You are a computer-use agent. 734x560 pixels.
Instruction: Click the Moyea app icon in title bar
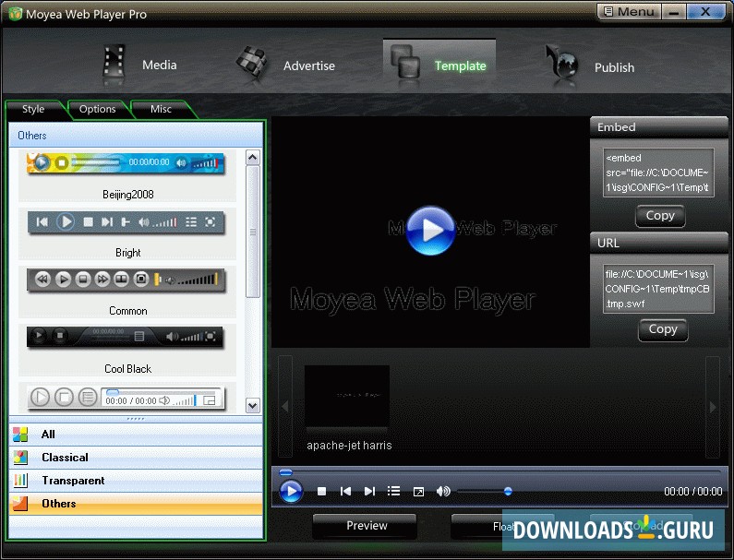tap(15, 14)
